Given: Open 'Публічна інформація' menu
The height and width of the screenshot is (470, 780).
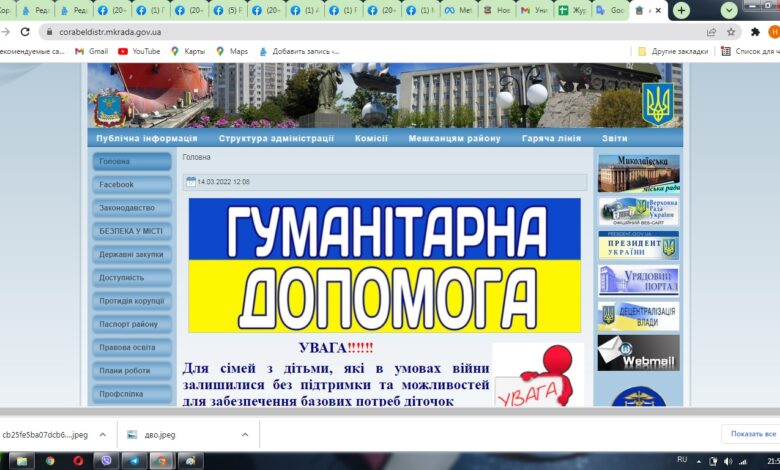Looking at the screenshot, I should coord(147,138).
